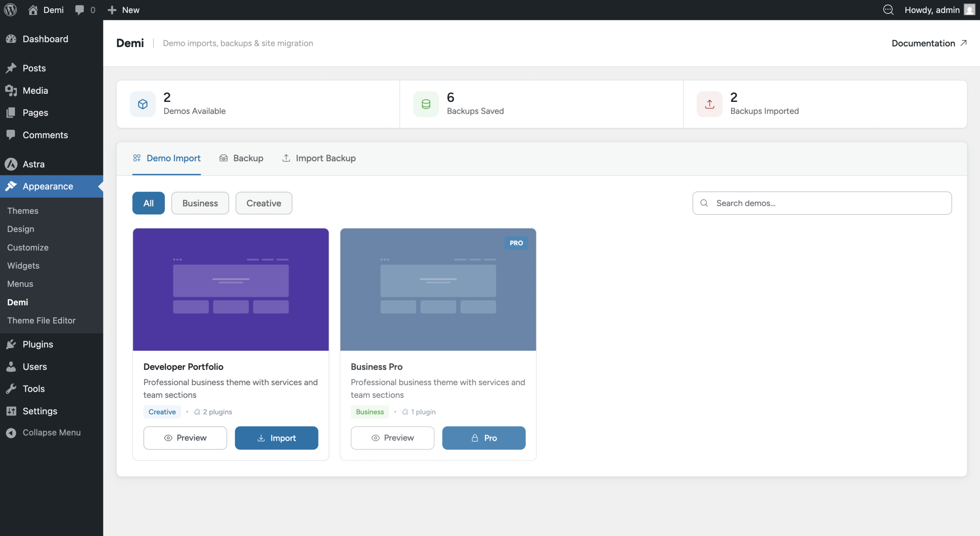Select the All demos filter

click(x=149, y=203)
